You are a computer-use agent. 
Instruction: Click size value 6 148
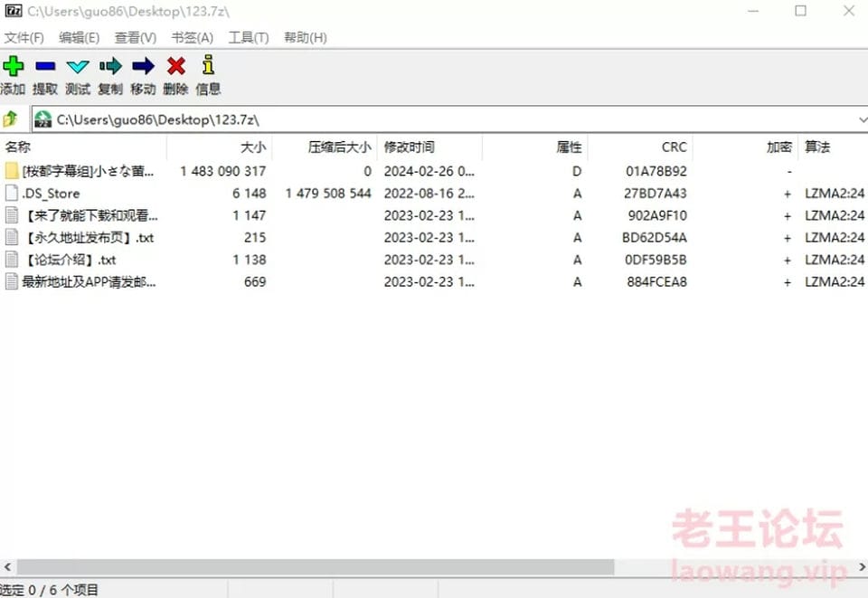pyautogui.click(x=250, y=194)
